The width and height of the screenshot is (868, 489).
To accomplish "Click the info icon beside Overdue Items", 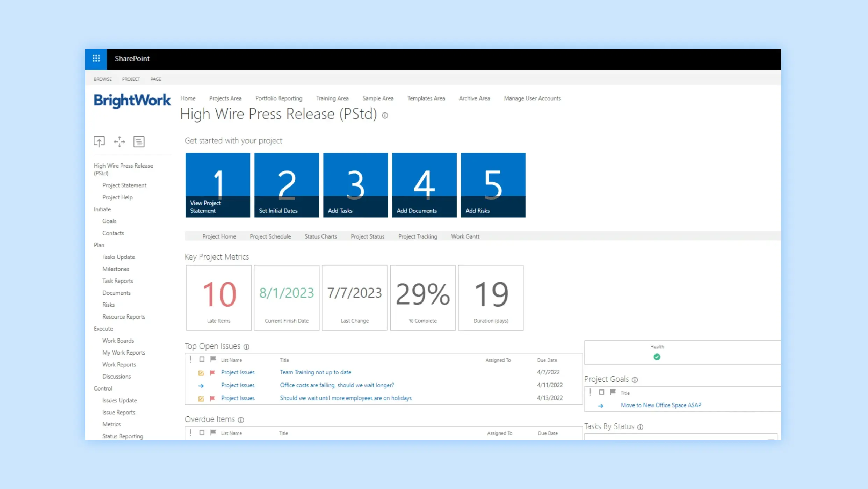I will [241, 420].
